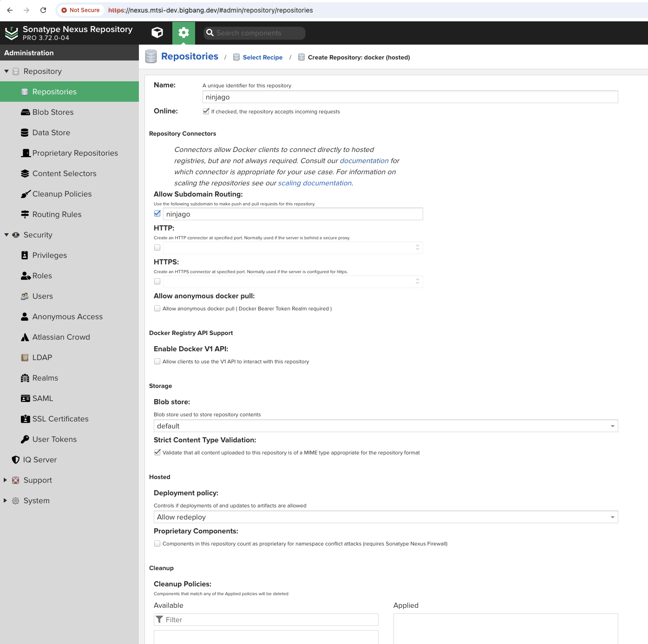Open User Tokens settings
Viewport: 648px width, 644px height.
[x=69, y=439]
